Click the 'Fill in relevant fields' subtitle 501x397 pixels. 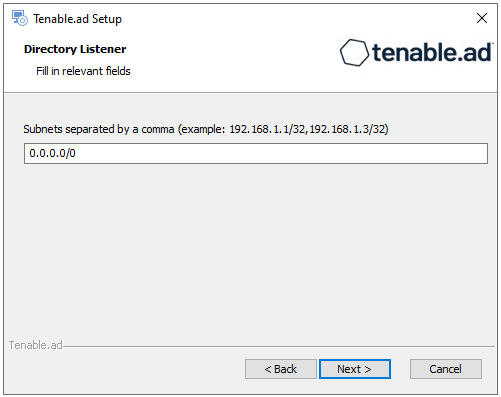pyautogui.click(x=83, y=71)
